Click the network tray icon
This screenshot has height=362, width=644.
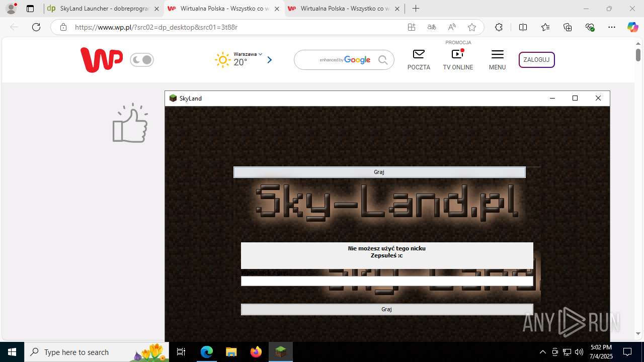click(x=567, y=352)
